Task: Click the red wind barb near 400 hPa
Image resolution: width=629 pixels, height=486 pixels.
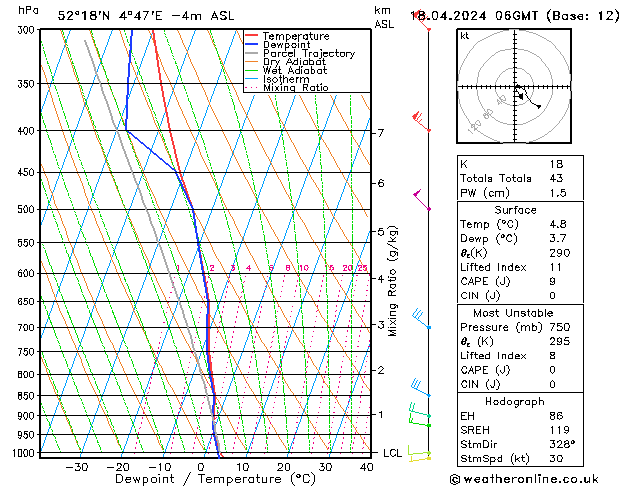Action: coord(421,122)
